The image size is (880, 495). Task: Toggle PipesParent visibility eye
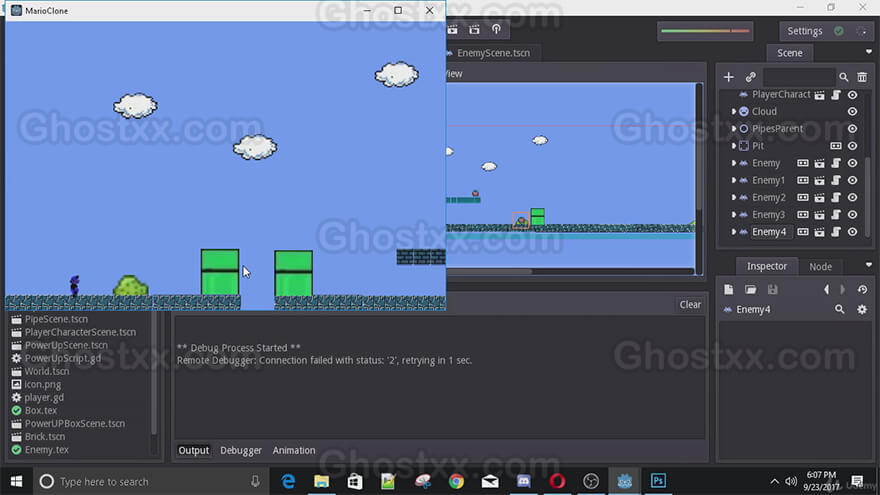(x=852, y=129)
